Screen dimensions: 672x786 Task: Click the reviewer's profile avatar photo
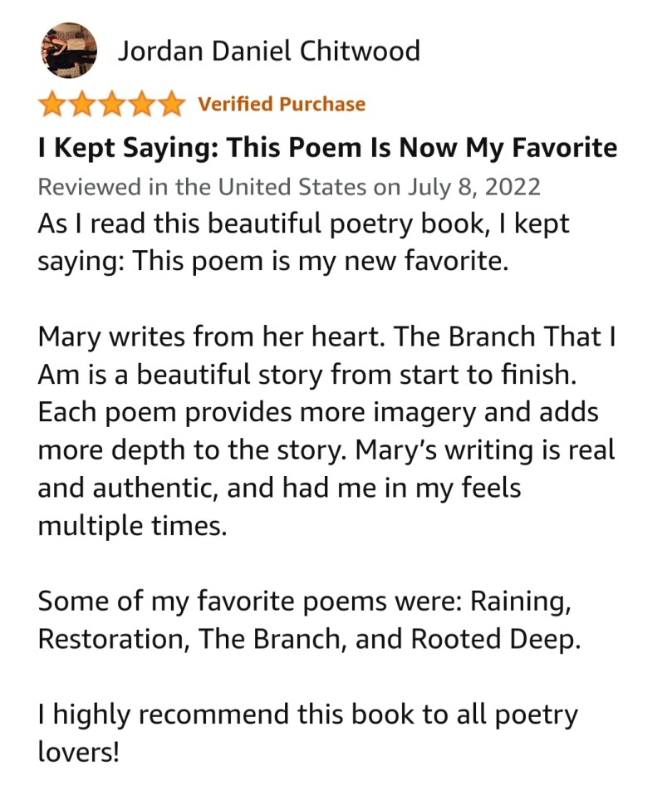[68, 51]
